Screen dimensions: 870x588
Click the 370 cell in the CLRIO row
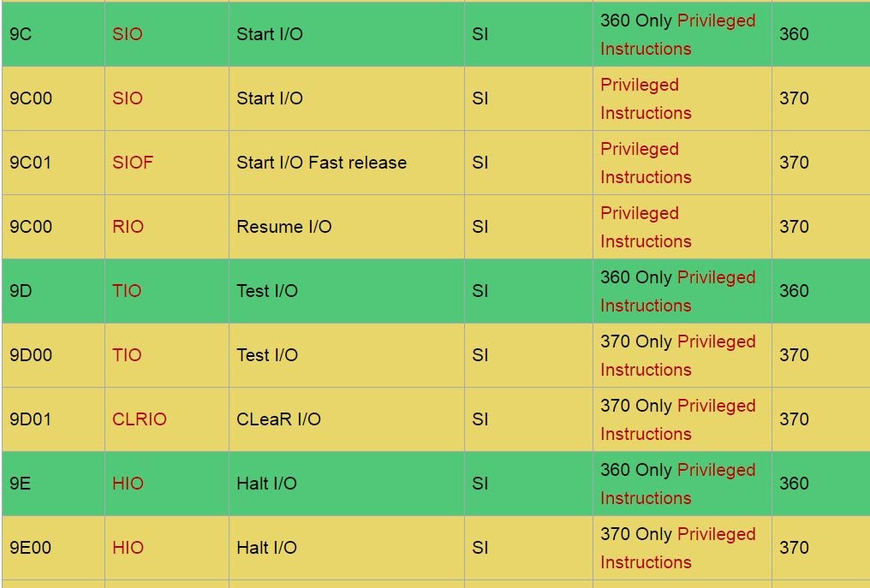pos(794,419)
